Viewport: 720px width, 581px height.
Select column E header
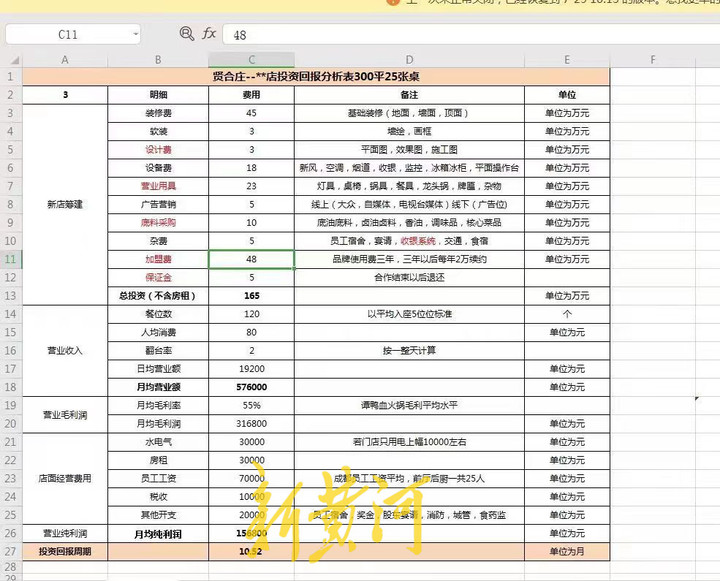click(567, 60)
